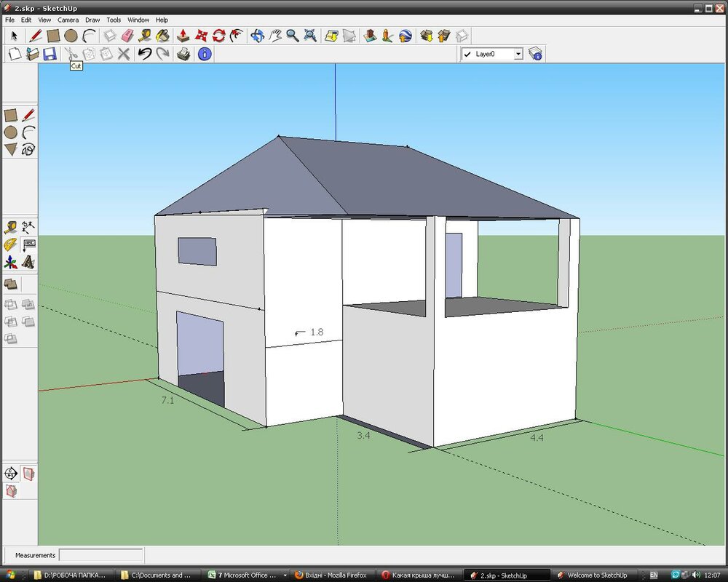This screenshot has height=582, width=728.
Task: Click the Rotate tool icon
Action: (x=219, y=35)
